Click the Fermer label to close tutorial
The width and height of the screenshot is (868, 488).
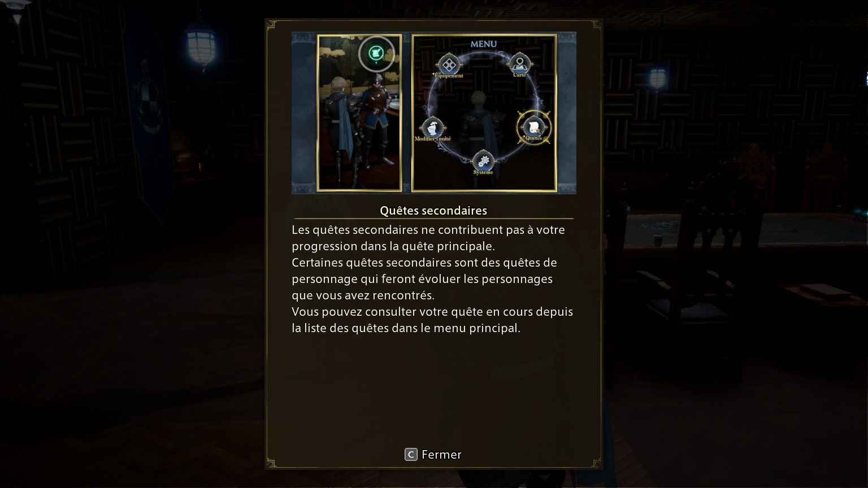(441, 455)
